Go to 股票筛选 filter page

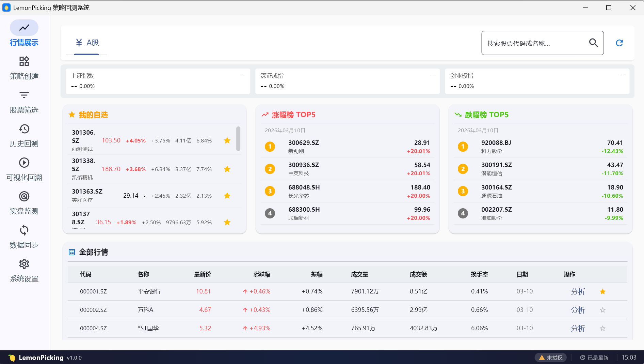pos(24,102)
